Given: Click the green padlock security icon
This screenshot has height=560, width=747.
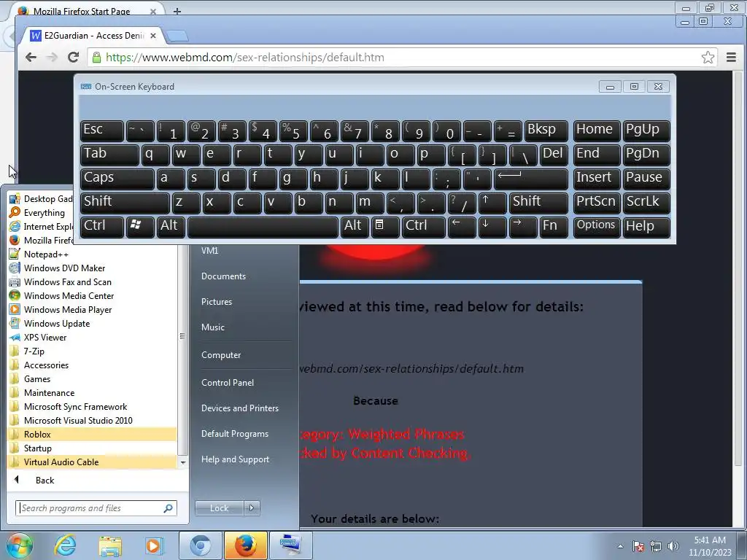Looking at the screenshot, I should tap(96, 58).
